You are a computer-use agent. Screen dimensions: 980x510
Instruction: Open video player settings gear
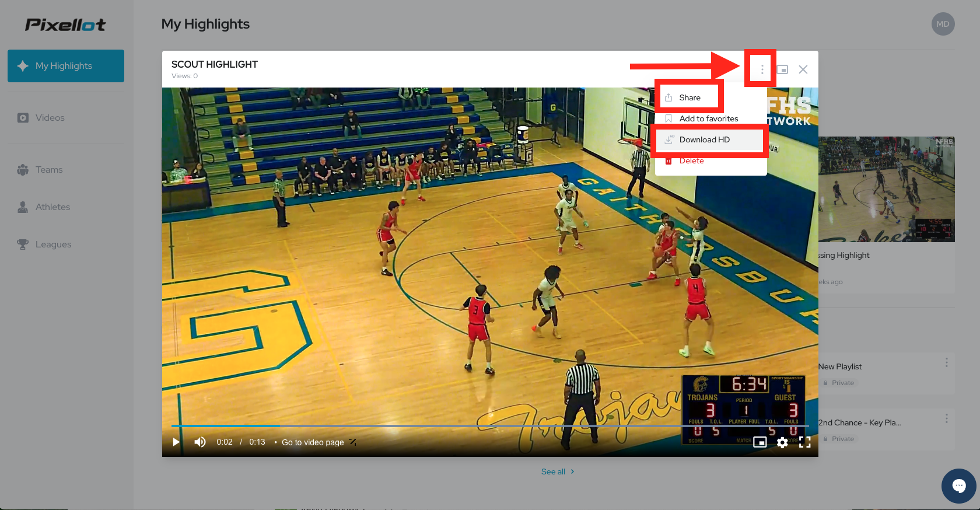pos(782,442)
